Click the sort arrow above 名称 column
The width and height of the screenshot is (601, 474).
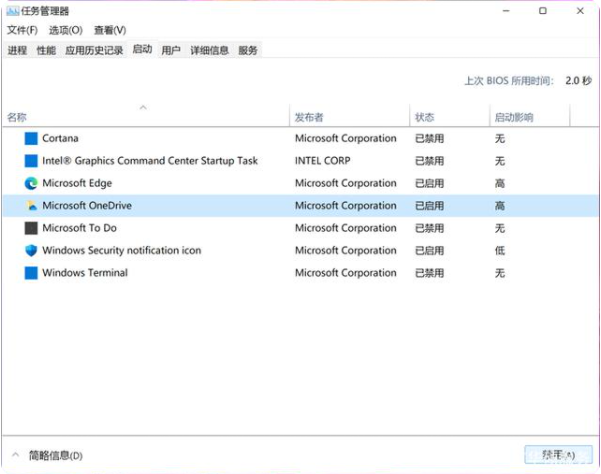(143, 107)
